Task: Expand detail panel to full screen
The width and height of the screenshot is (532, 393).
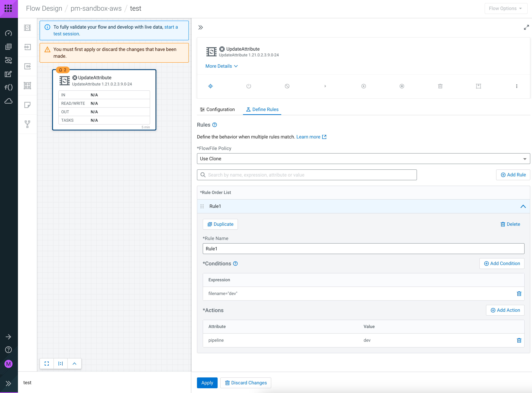Action: 526,27
